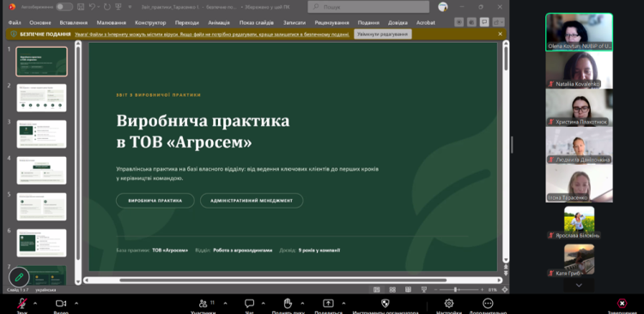644x314 pixels.
Task: Click the ВИРОБНИЧА ПРАКТИКА pill on slide
Action: pyautogui.click(x=155, y=201)
